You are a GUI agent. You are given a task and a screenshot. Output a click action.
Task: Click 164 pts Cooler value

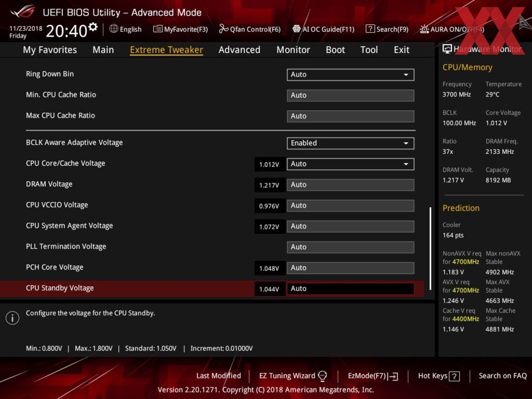pos(453,235)
